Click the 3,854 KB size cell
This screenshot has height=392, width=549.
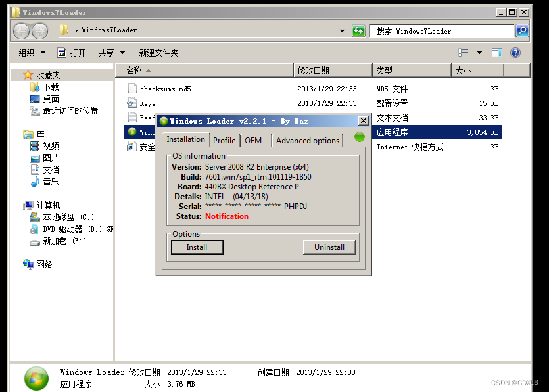point(483,132)
